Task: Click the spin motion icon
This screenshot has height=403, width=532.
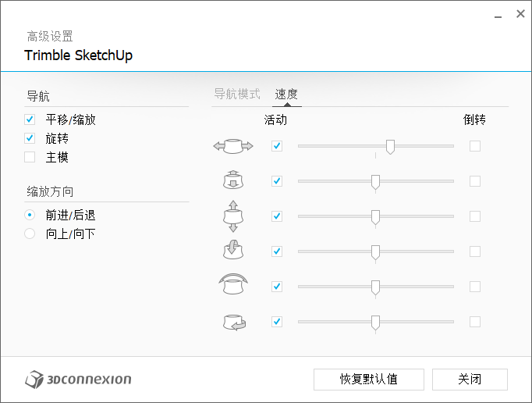Action: click(233, 322)
